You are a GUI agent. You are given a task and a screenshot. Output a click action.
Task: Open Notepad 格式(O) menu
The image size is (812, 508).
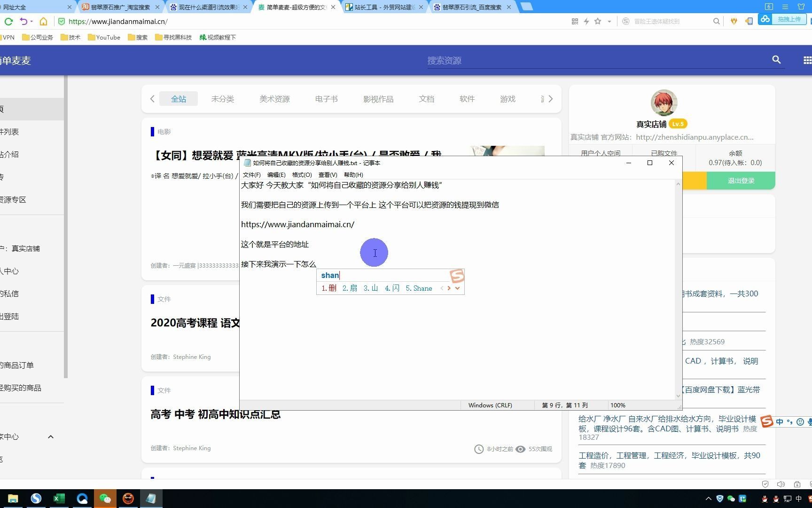(x=302, y=175)
